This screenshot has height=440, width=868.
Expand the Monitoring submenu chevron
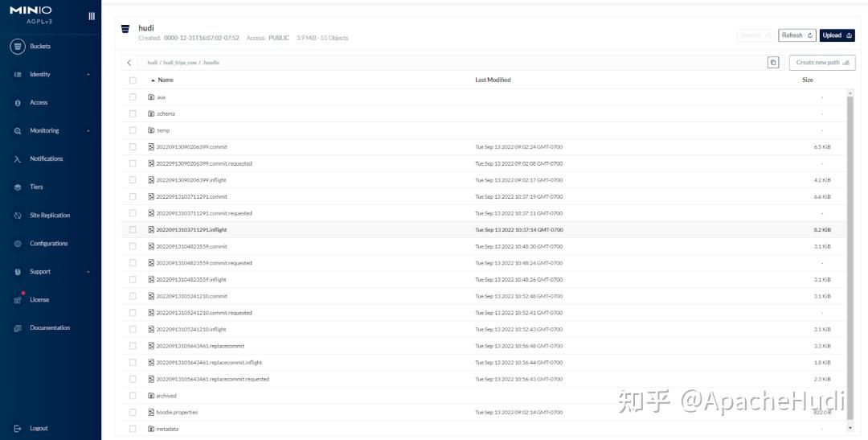pos(88,131)
